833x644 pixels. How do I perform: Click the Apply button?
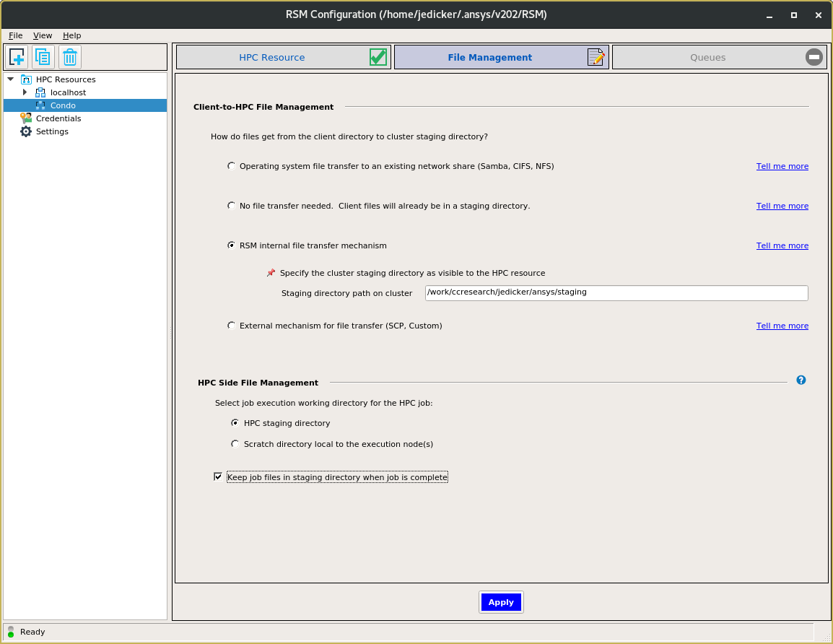click(501, 602)
